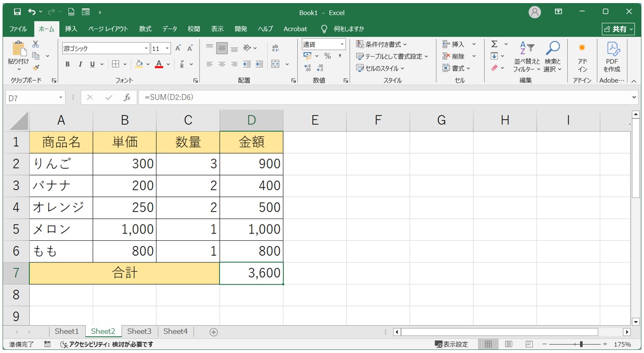Click the red font color A swatch
The height and width of the screenshot is (353, 644).
[x=159, y=64]
